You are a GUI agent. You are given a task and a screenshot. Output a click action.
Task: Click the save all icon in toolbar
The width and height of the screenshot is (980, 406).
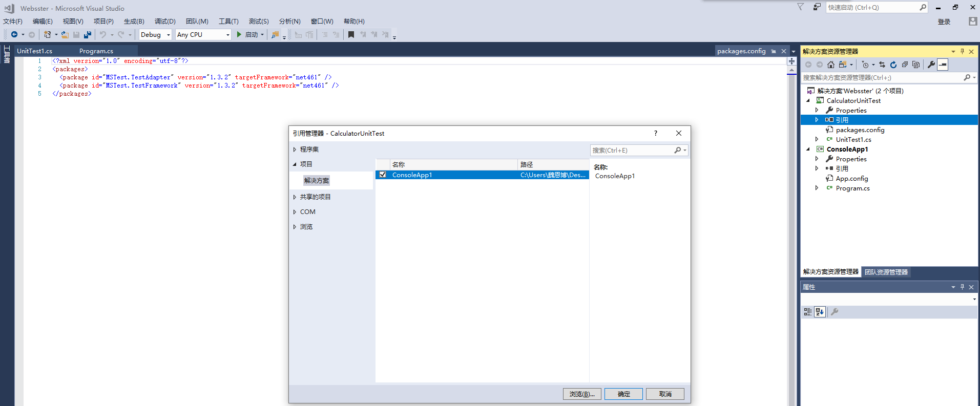(x=88, y=34)
